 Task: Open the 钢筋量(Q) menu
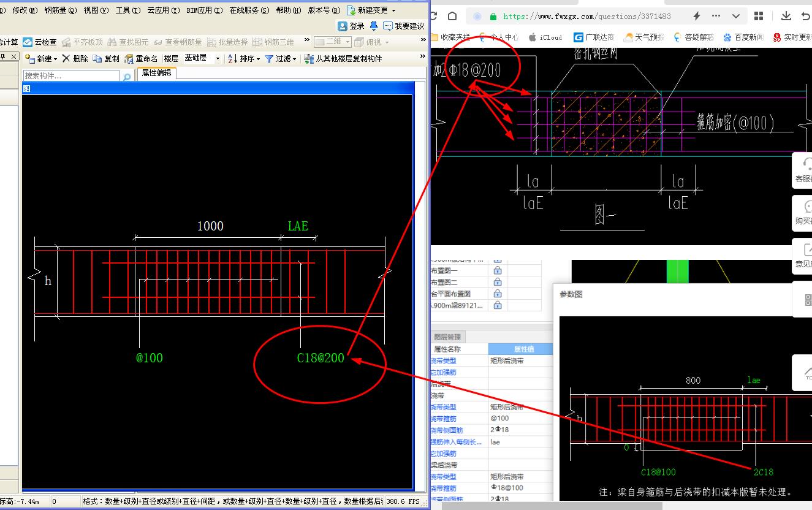[61, 10]
